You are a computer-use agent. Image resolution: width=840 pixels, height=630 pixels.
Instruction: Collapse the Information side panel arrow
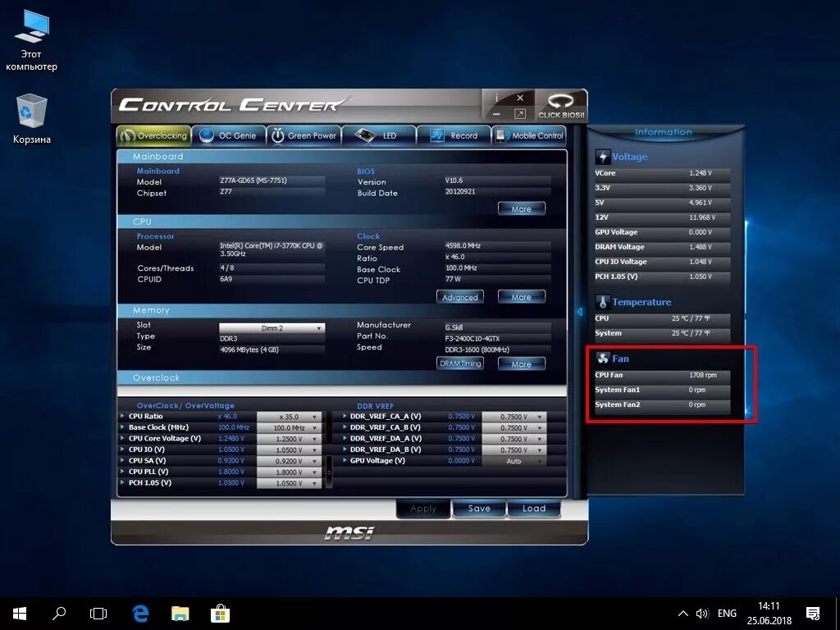point(579,311)
